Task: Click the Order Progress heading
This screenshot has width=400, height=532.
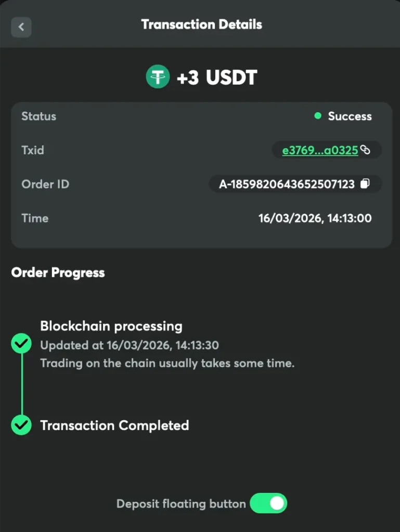Action: pos(58,273)
